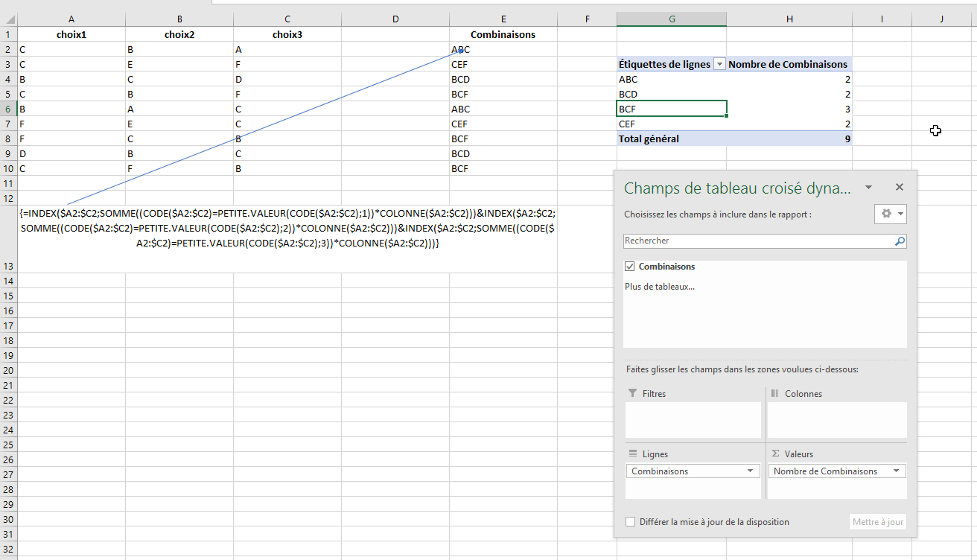Image resolution: width=977 pixels, height=560 pixels.
Task: Click the choix1 header cell
Action: coord(71,34)
